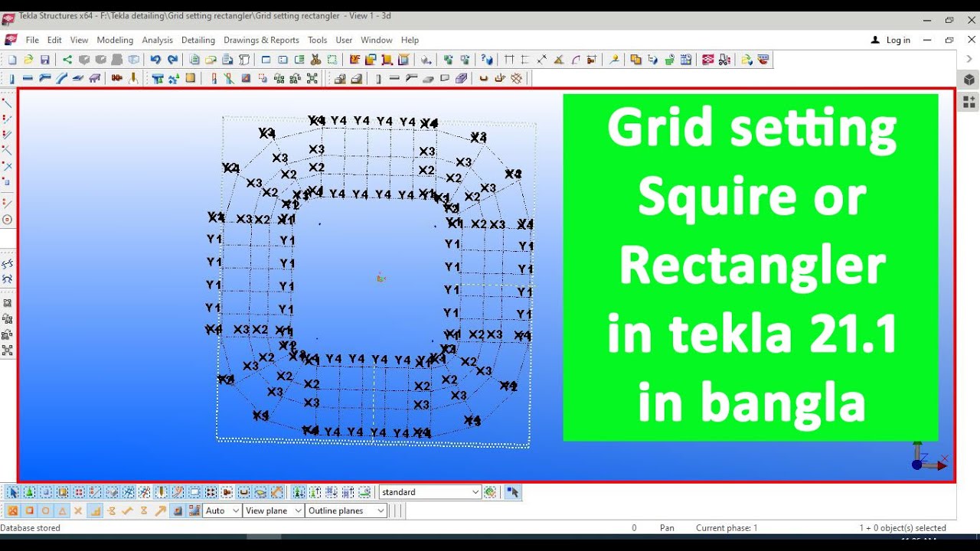980x551 pixels.
Task: Click the Undo arrow icon
Action: pyautogui.click(x=155, y=59)
